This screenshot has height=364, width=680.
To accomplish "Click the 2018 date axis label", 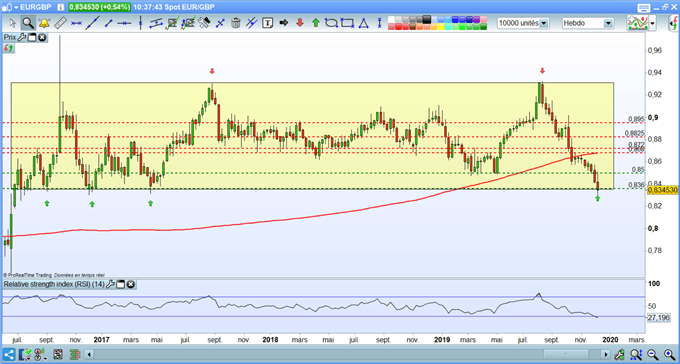I will [270, 339].
